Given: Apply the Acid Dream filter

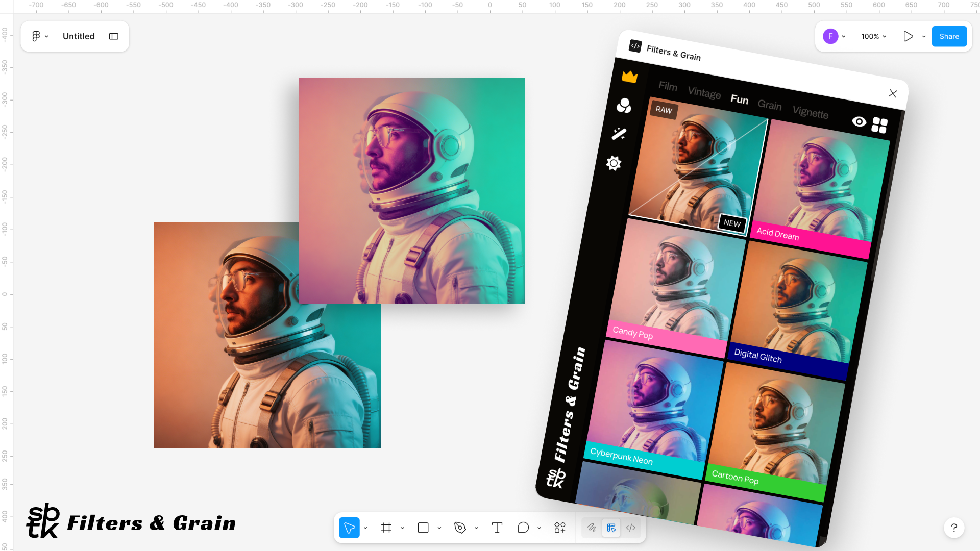Looking at the screenshot, I should pos(821,189).
